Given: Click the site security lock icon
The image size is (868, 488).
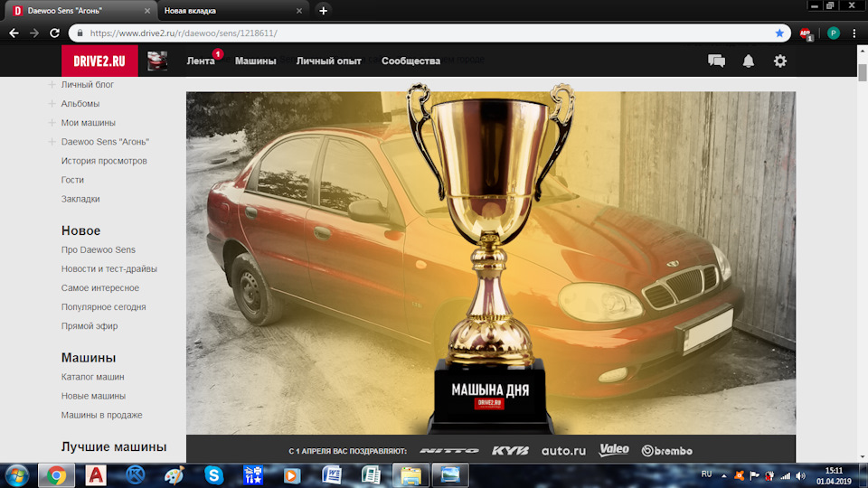Looking at the screenshot, I should tap(80, 33).
